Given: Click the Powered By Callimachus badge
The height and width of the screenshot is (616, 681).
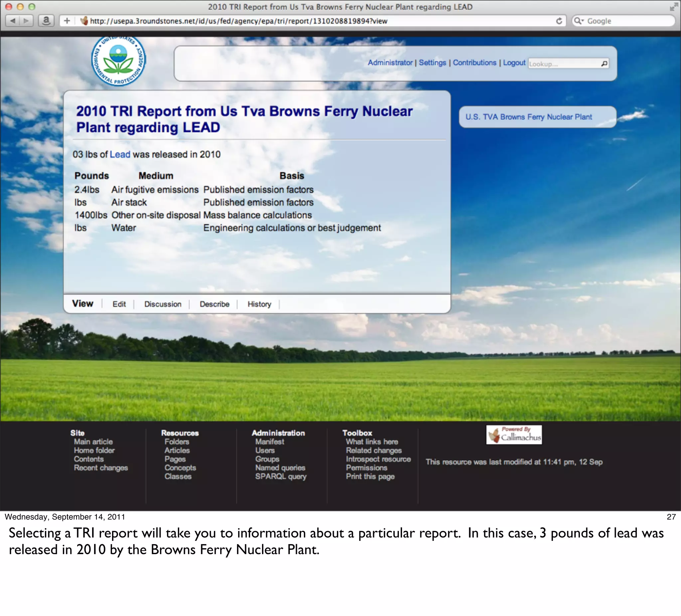Looking at the screenshot, I should pos(514,434).
